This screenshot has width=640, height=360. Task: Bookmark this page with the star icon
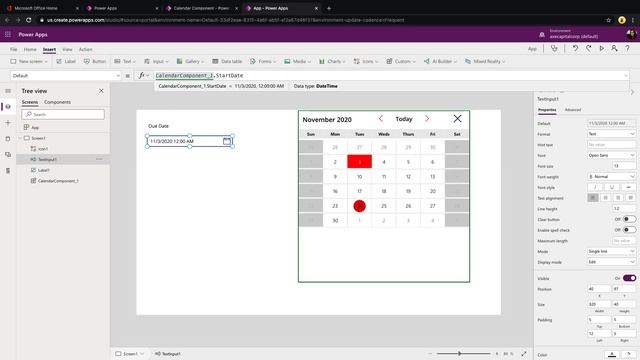pyautogui.click(x=609, y=20)
